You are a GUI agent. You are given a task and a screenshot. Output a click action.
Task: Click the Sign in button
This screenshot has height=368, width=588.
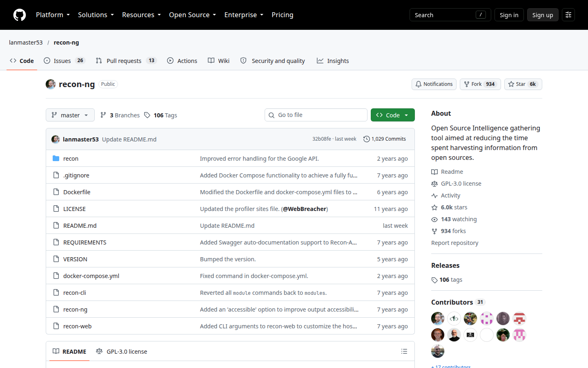(x=509, y=15)
